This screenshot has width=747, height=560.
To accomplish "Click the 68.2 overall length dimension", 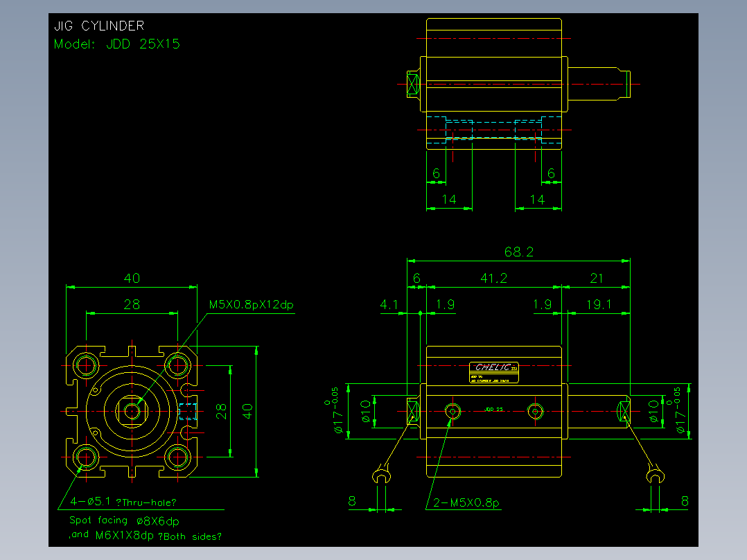I will pos(519,252).
